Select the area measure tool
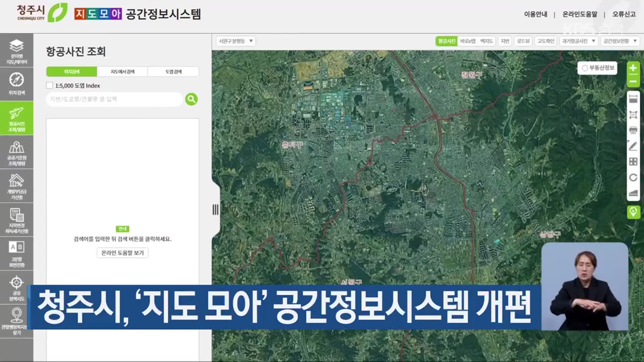 click(x=633, y=115)
